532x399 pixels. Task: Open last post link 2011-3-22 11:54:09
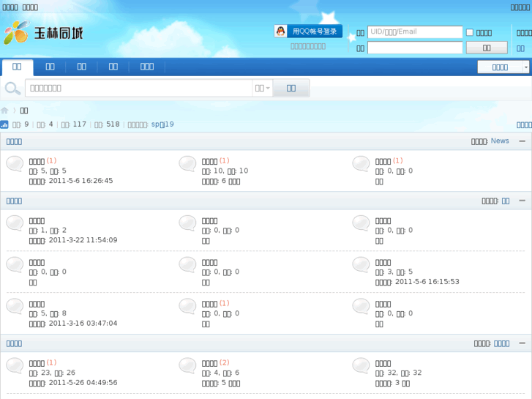point(83,240)
